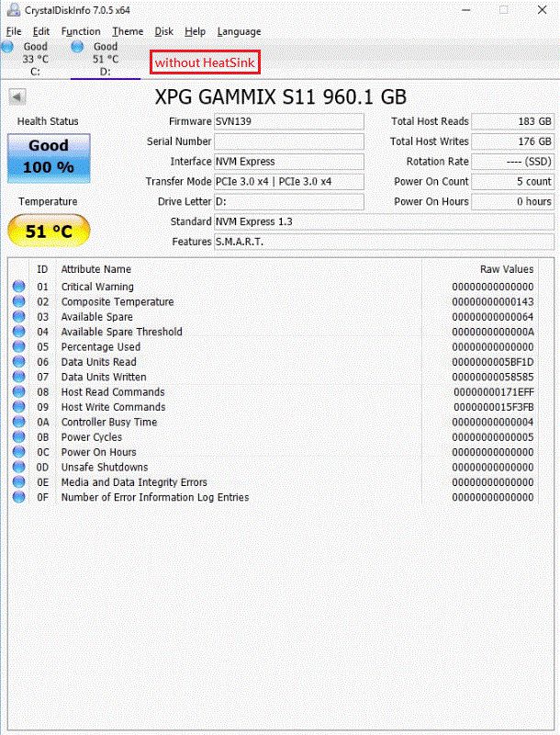The width and height of the screenshot is (560, 735).
Task: Click status orb for Critical Warning
Action: pyautogui.click(x=18, y=286)
